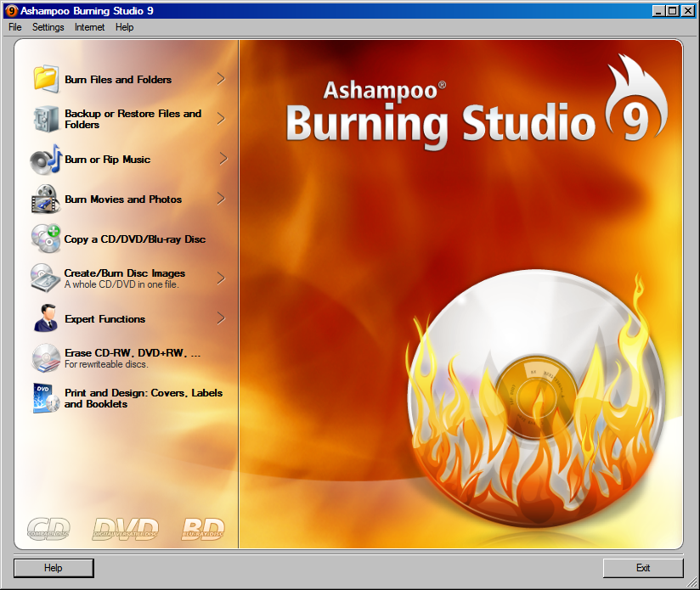700x590 pixels.
Task: Close the Ashampoo Burning Studio window
Action: pos(688,11)
